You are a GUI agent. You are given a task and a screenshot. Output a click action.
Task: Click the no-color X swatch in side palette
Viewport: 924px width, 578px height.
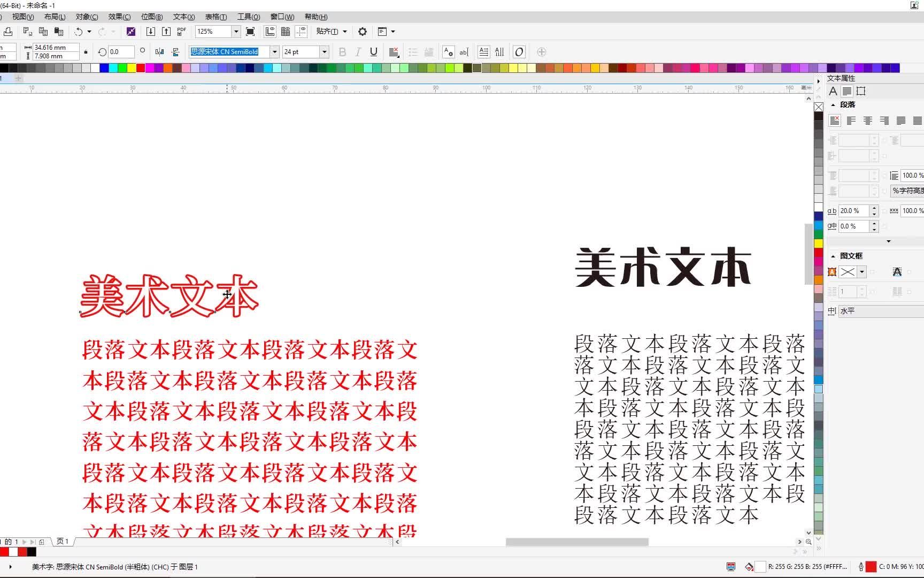[819, 107]
